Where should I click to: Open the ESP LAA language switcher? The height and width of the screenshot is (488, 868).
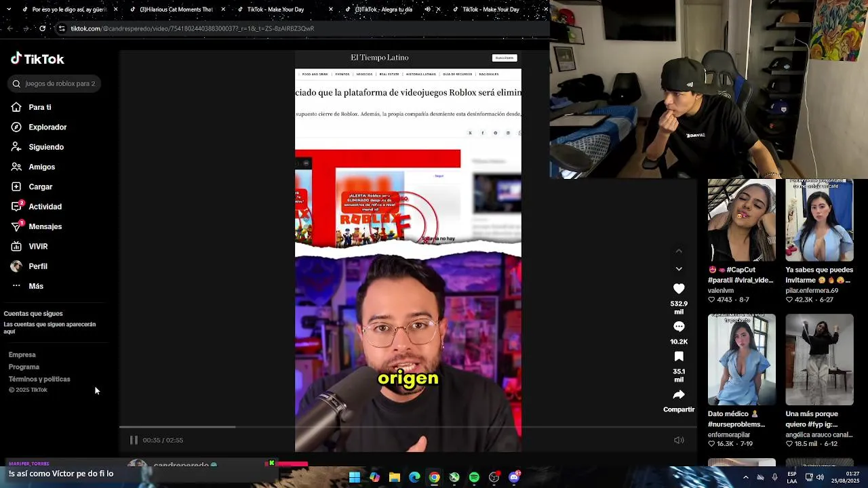coord(792,477)
